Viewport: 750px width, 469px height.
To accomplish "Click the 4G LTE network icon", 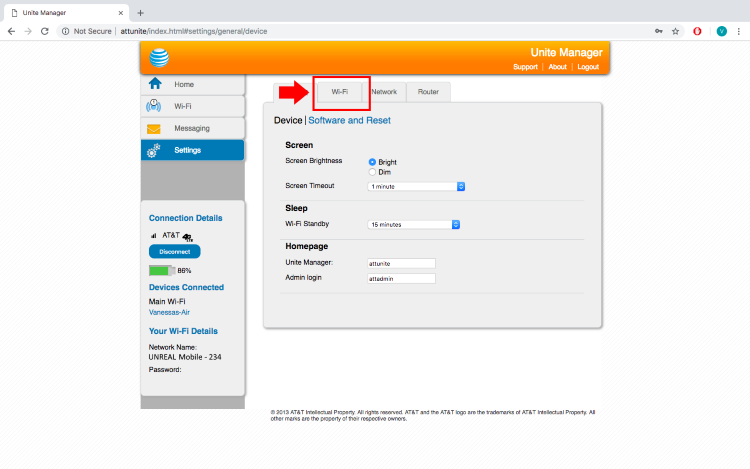I will coord(188,237).
